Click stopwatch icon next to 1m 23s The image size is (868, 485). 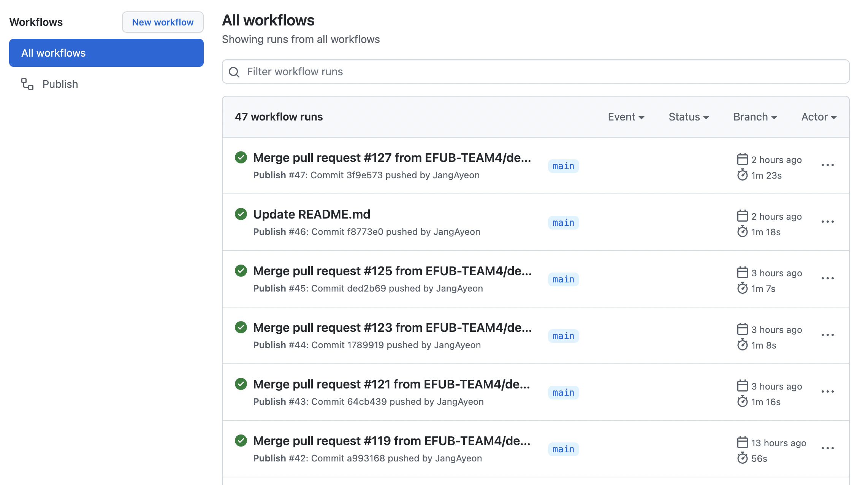[x=742, y=175]
